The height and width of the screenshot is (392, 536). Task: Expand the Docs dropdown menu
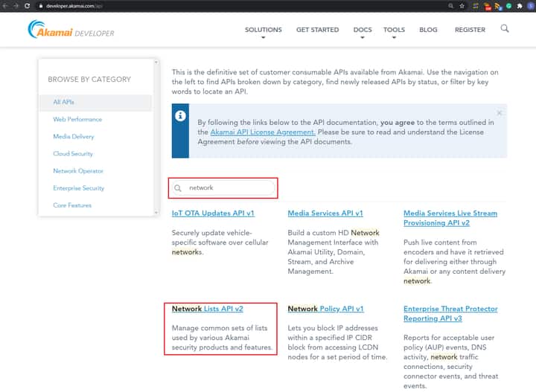(x=363, y=30)
